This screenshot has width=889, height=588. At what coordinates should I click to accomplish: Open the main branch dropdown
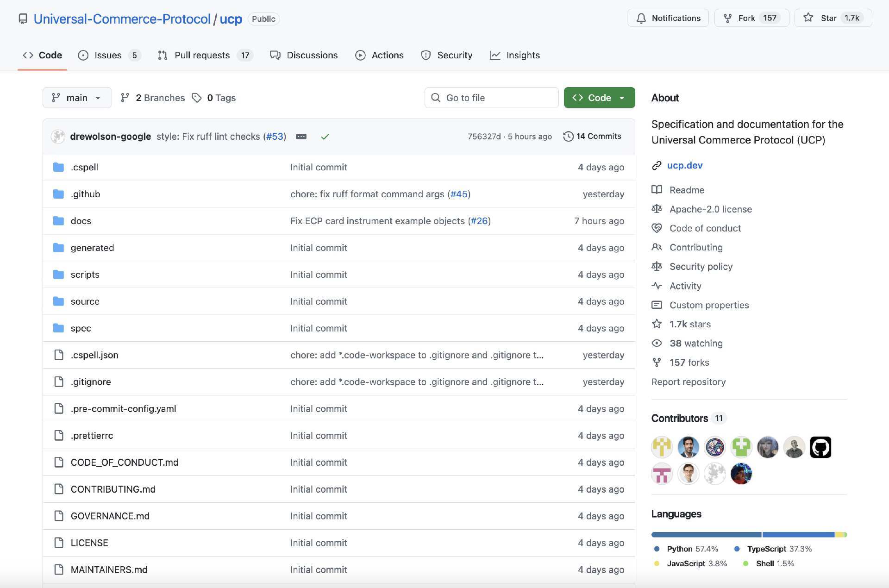tap(77, 98)
